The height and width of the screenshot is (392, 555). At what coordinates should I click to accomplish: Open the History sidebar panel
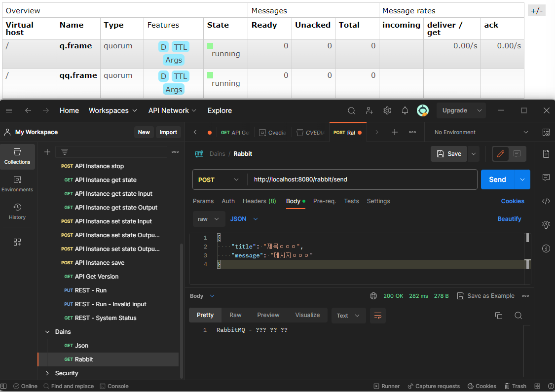coord(17,212)
